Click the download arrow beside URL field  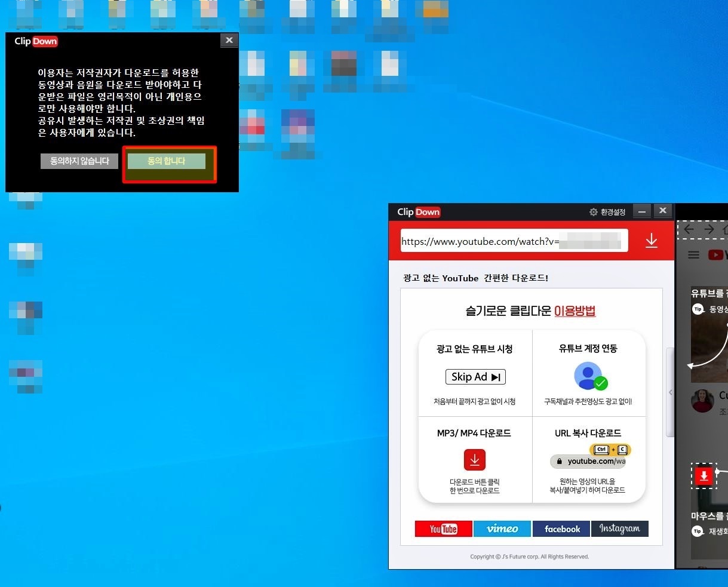point(652,241)
